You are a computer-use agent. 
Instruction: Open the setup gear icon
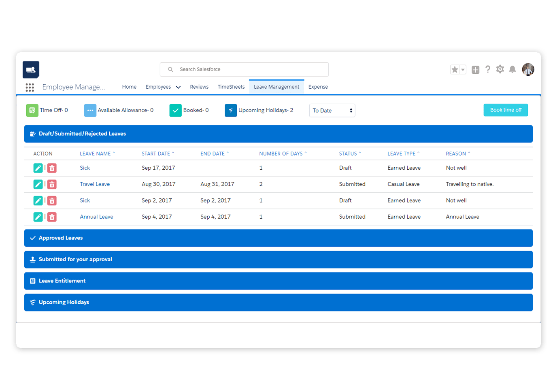pyautogui.click(x=500, y=69)
